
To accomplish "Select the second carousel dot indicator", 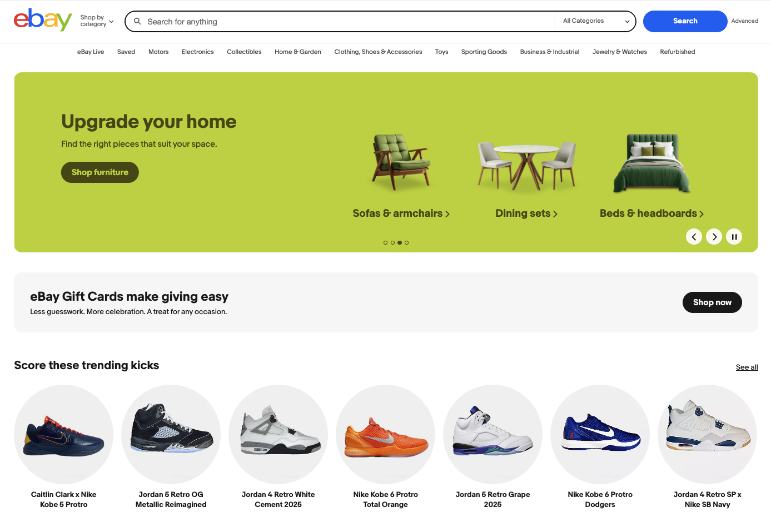I will pyautogui.click(x=392, y=243).
